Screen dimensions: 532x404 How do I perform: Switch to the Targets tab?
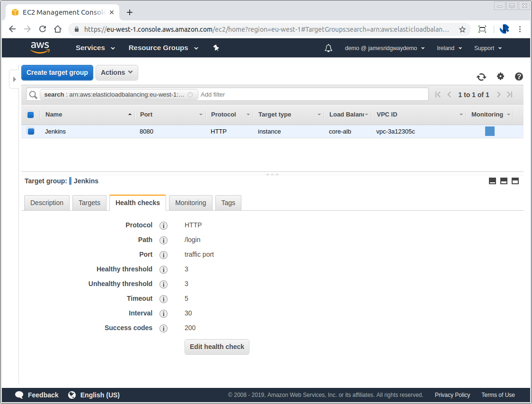coord(89,203)
